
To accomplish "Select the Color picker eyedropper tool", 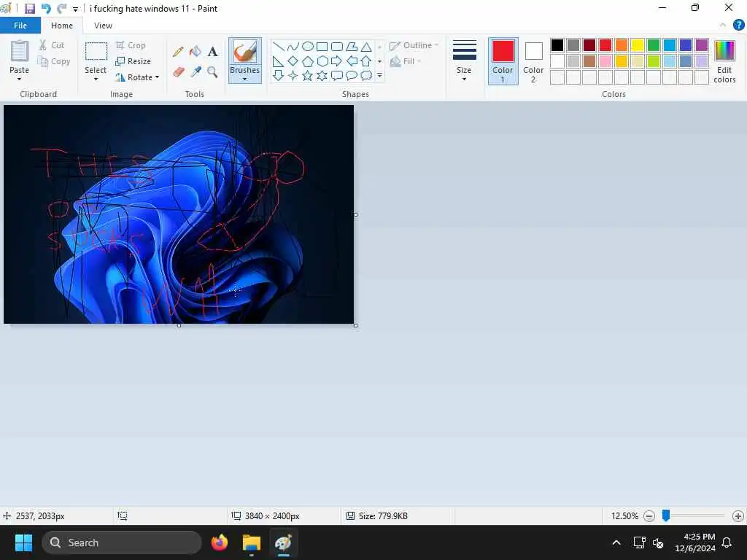I will click(x=196, y=72).
